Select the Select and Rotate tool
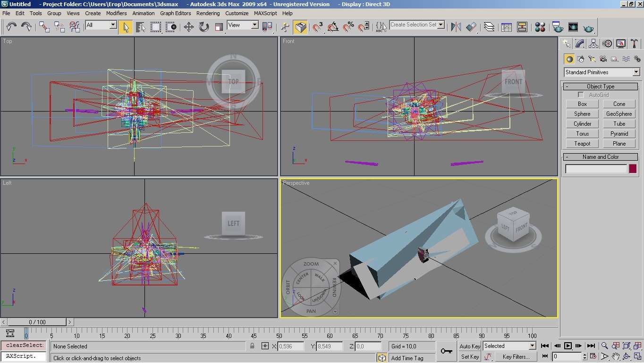This screenshot has width=644, height=363. tap(204, 27)
